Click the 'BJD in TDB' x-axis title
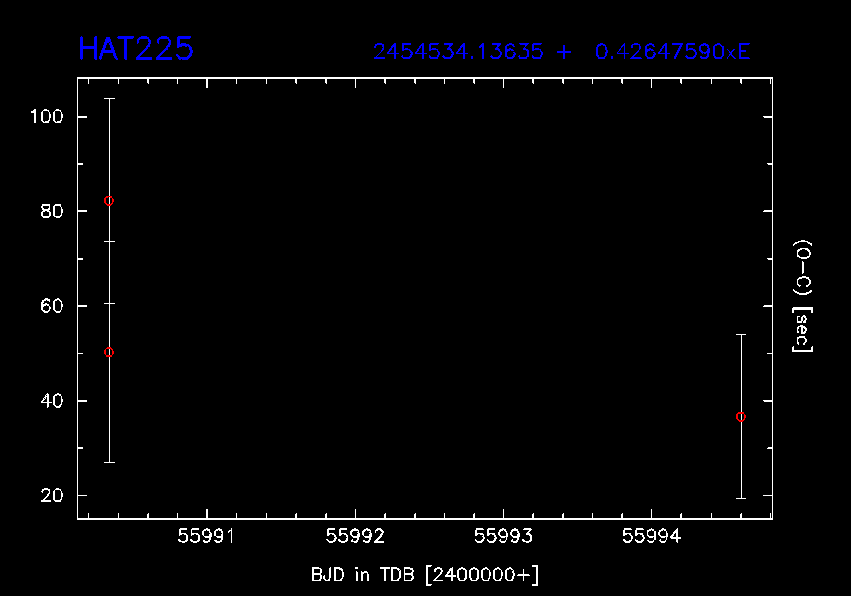 (x=425, y=574)
